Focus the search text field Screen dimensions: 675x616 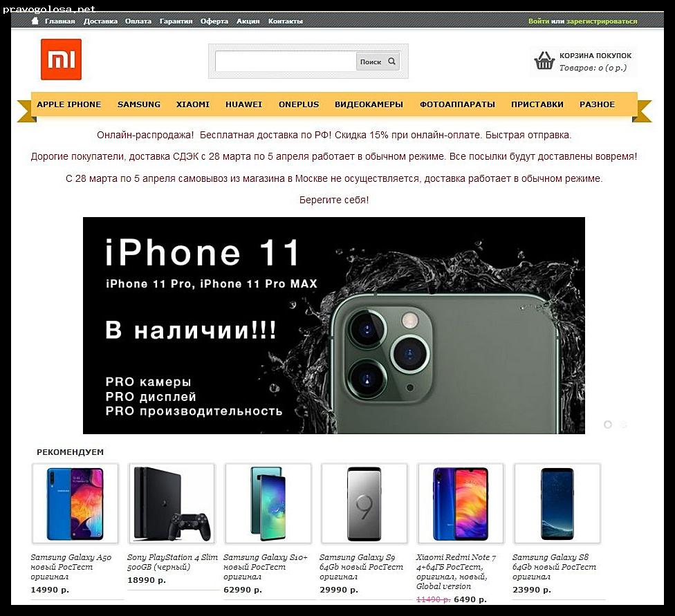click(286, 61)
